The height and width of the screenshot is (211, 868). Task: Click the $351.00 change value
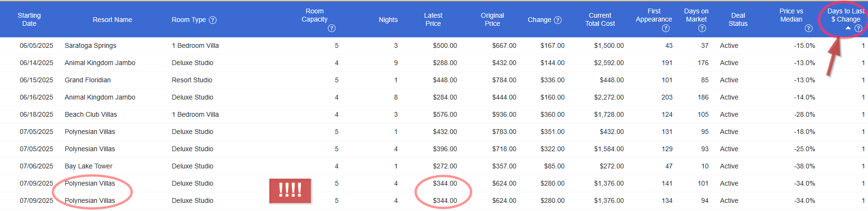pos(553,132)
